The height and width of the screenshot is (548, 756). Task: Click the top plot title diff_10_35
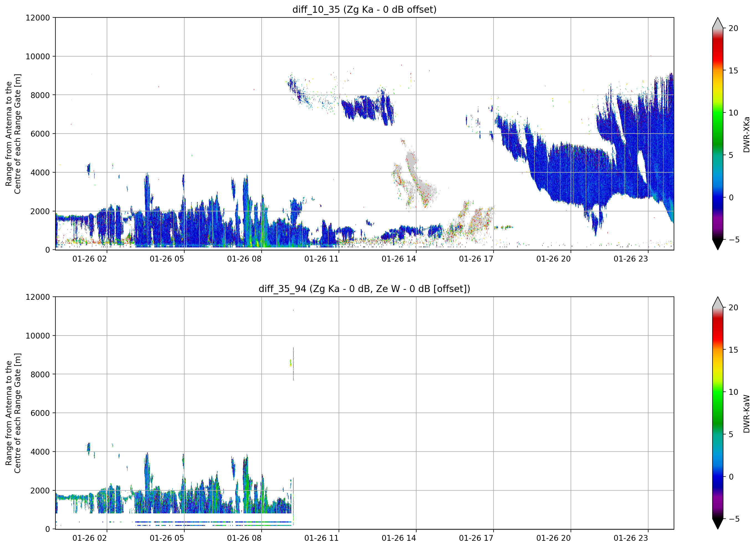point(364,9)
